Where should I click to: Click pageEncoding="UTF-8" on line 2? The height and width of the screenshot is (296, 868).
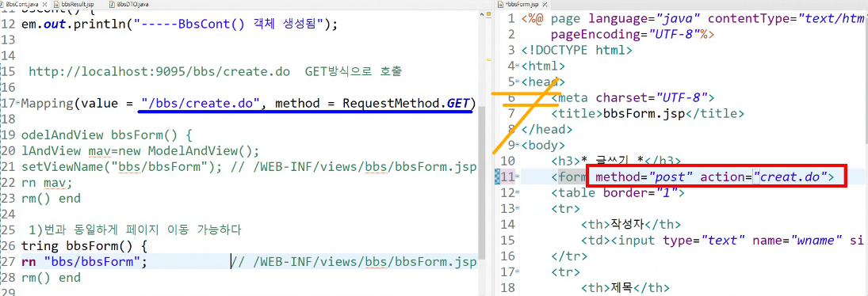click(633, 34)
